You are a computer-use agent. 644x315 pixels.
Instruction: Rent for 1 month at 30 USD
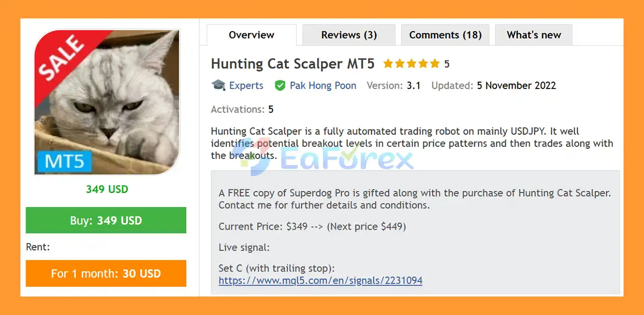(x=106, y=274)
